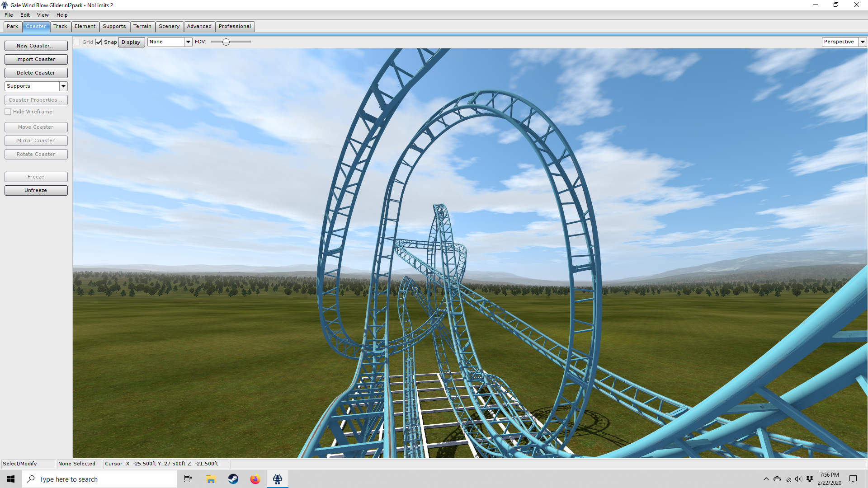Click the FOV slider handle
Image resolution: width=868 pixels, height=488 pixels.
click(226, 42)
